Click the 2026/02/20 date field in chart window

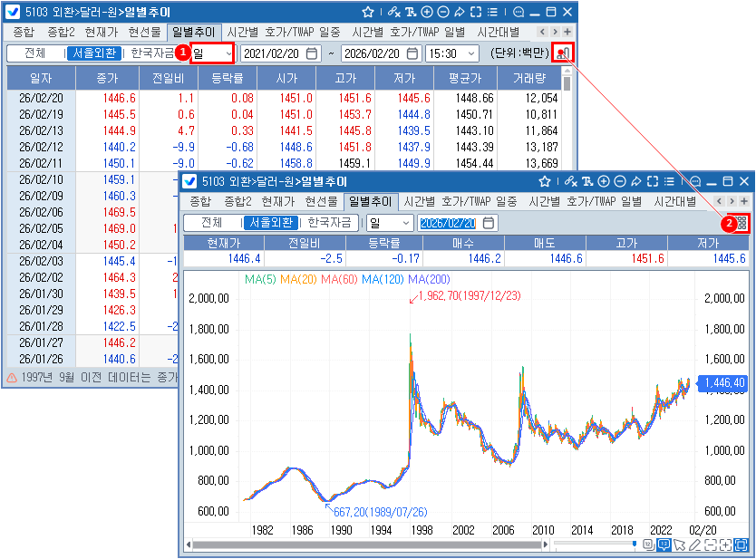[x=448, y=223]
